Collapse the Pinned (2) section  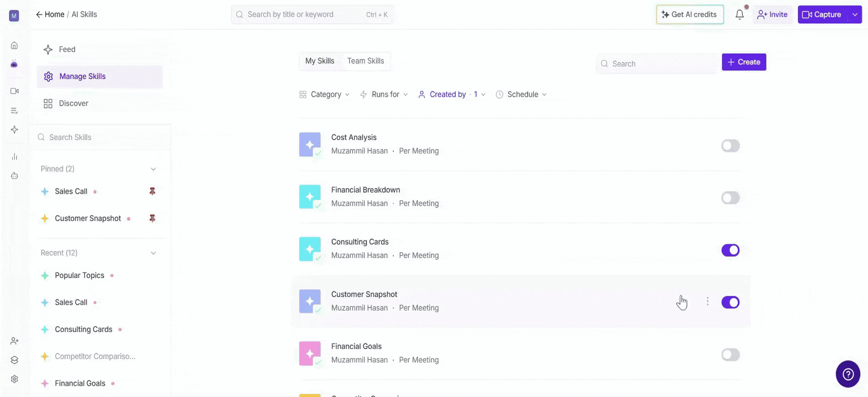(153, 169)
